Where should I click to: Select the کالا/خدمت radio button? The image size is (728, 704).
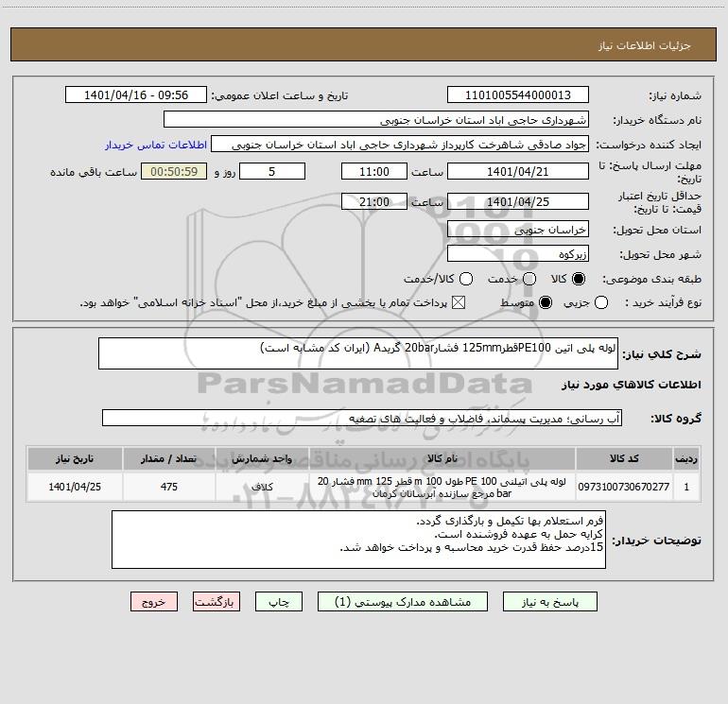466,280
